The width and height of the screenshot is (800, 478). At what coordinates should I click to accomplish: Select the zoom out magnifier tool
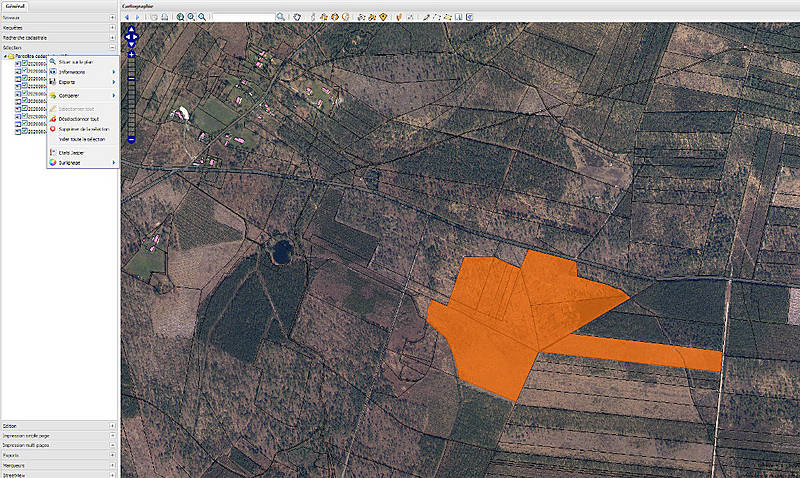(x=202, y=17)
